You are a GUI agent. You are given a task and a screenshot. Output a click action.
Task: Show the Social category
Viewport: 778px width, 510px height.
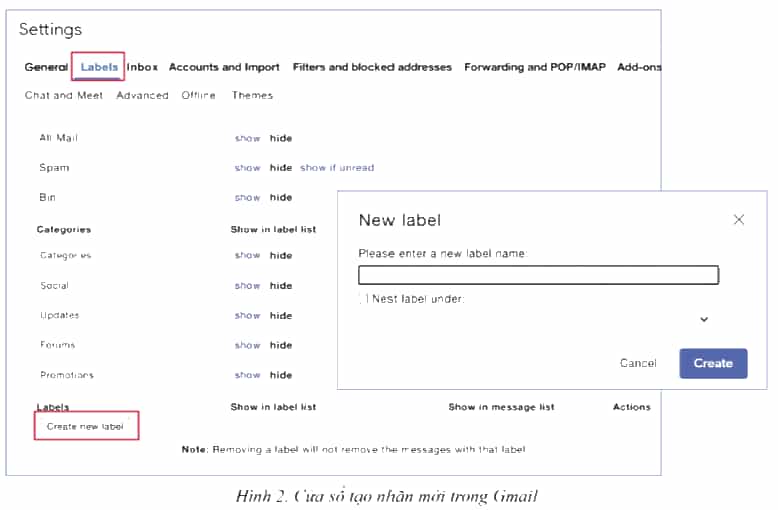pyautogui.click(x=248, y=286)
